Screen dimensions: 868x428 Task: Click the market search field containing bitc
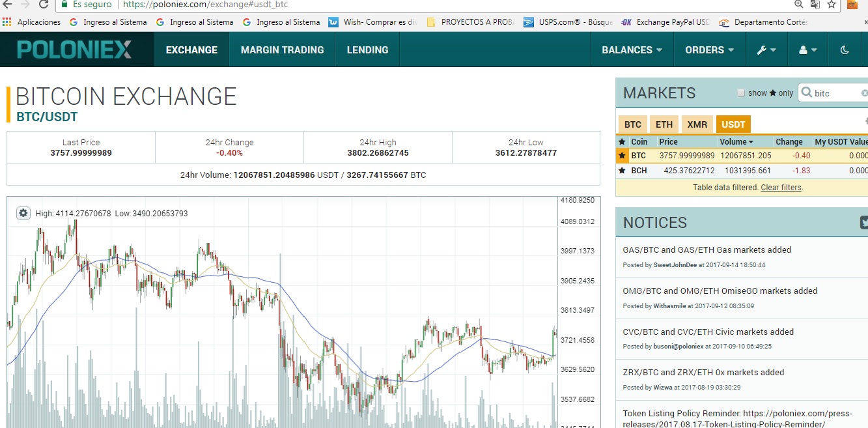pos(834,93)
